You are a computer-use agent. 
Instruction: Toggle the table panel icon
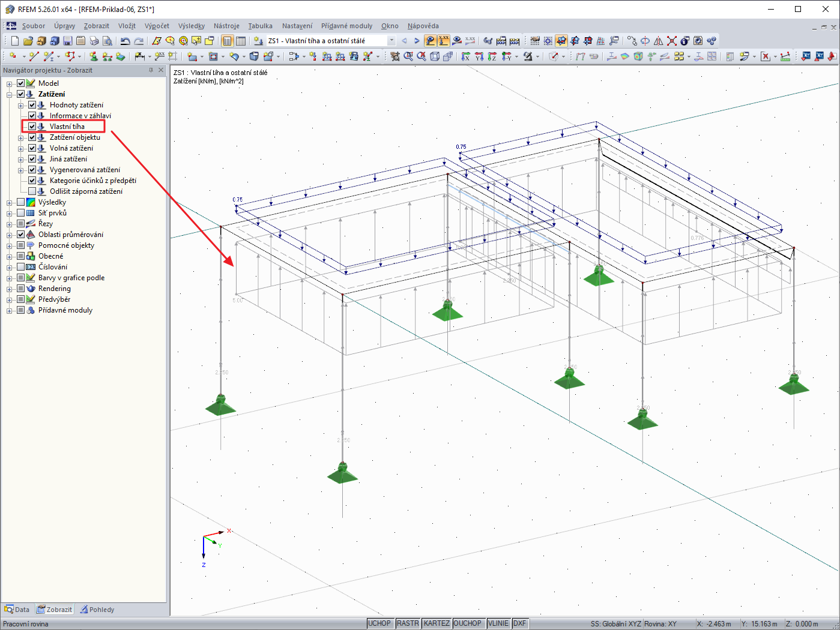coord(241,41)
